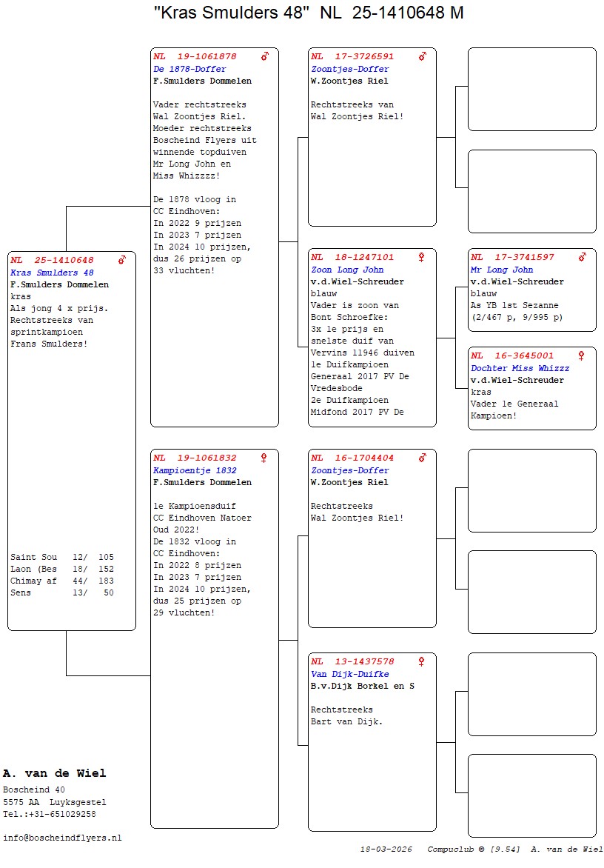
Task: Click the male symbol next to NL 16-1704404
Action: [x=423, y=458]
